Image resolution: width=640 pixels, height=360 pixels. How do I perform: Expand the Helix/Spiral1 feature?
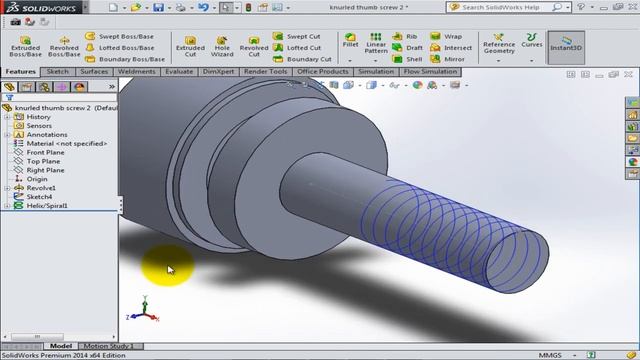(x=7, y=206)
